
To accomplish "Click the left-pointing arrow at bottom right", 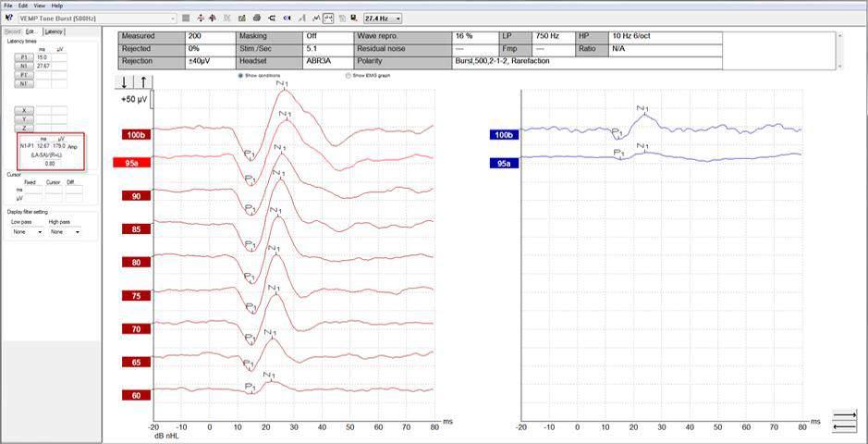I will tap(844, 426).
